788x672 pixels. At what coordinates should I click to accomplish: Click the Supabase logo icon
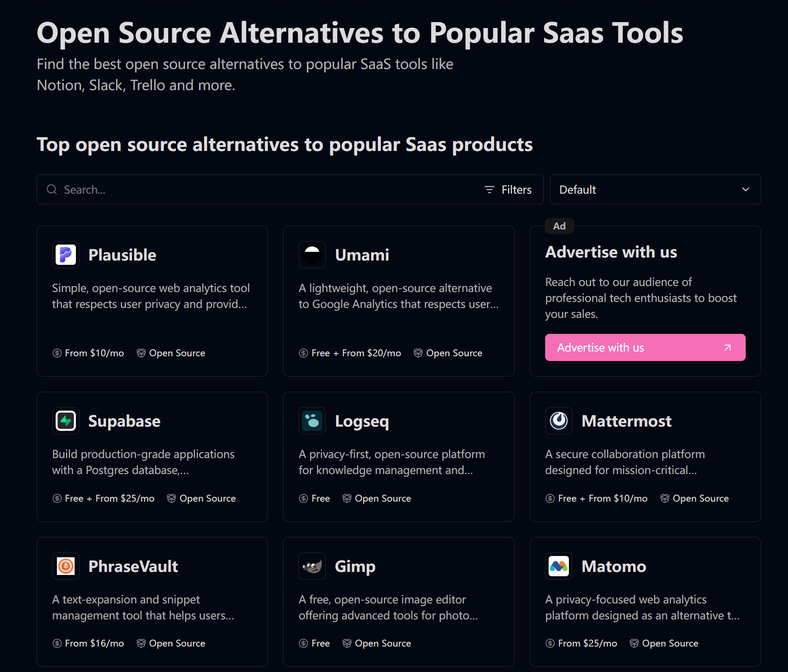coord(66,421)
